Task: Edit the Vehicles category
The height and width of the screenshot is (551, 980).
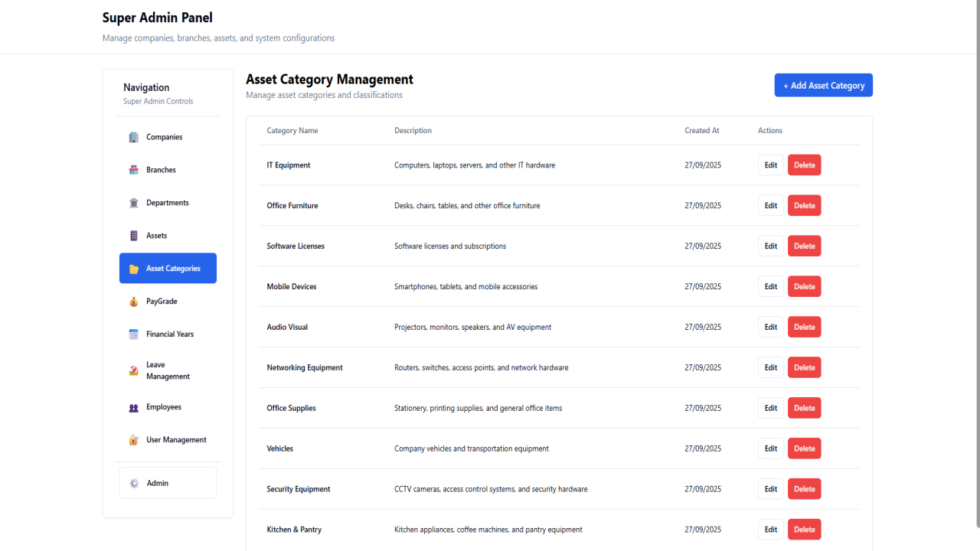Action: 770,449
